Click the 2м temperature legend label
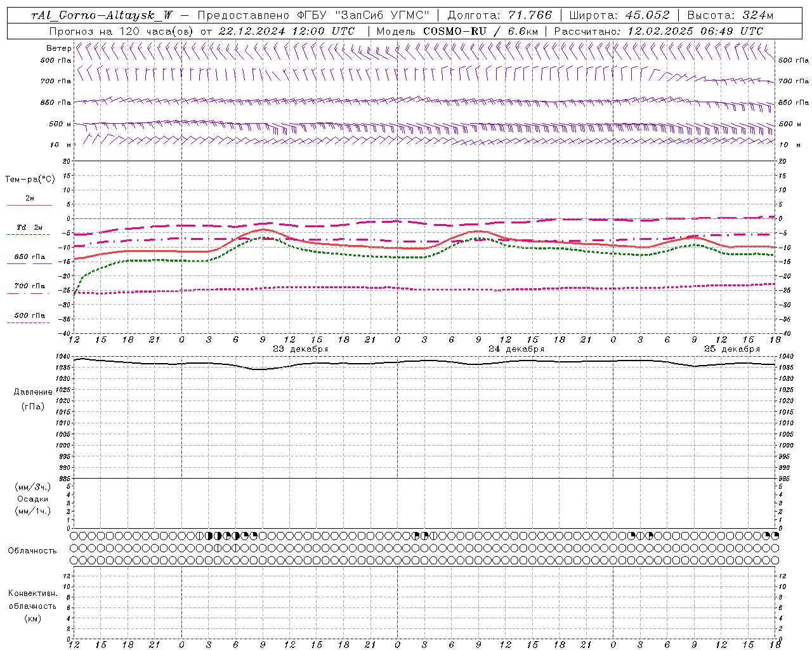Viewport: 812px width, 650px height. [30, 198]
